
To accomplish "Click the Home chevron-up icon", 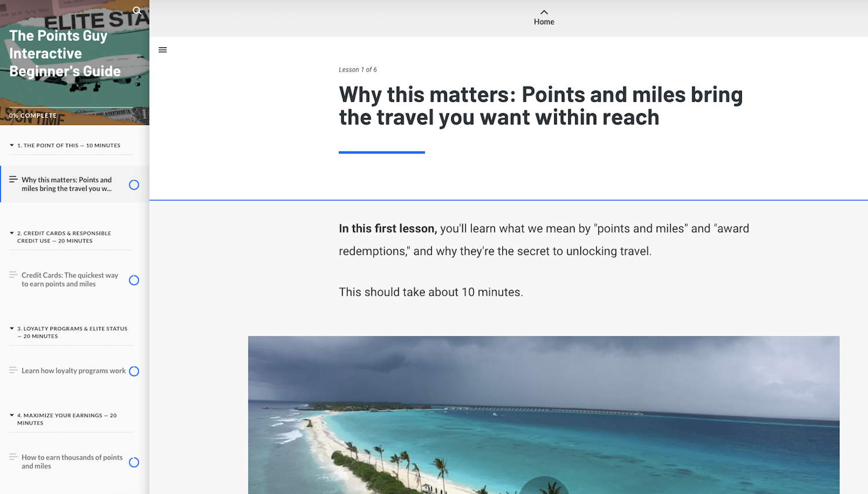I will pyautogui.click(x=544, y=12).
